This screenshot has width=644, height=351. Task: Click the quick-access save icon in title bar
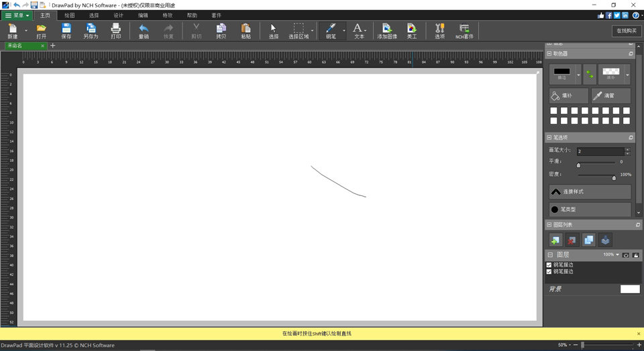[34, 5]
